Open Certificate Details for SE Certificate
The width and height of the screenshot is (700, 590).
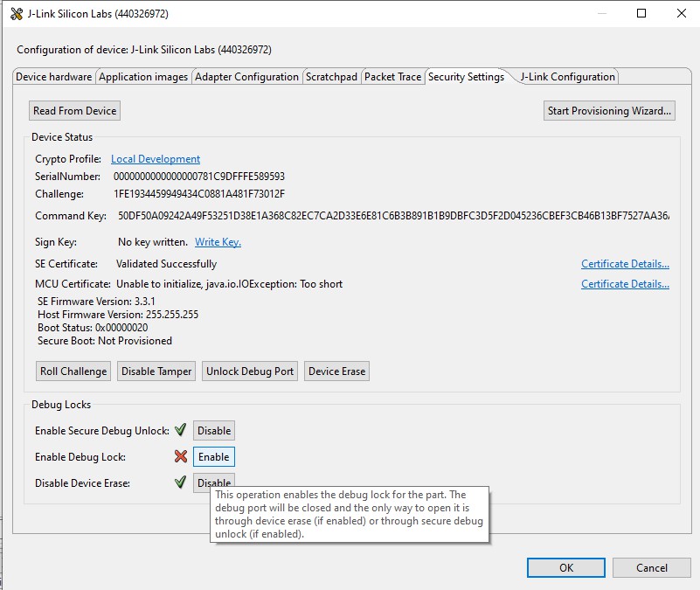pyautogui.click(x=625, y=264)
